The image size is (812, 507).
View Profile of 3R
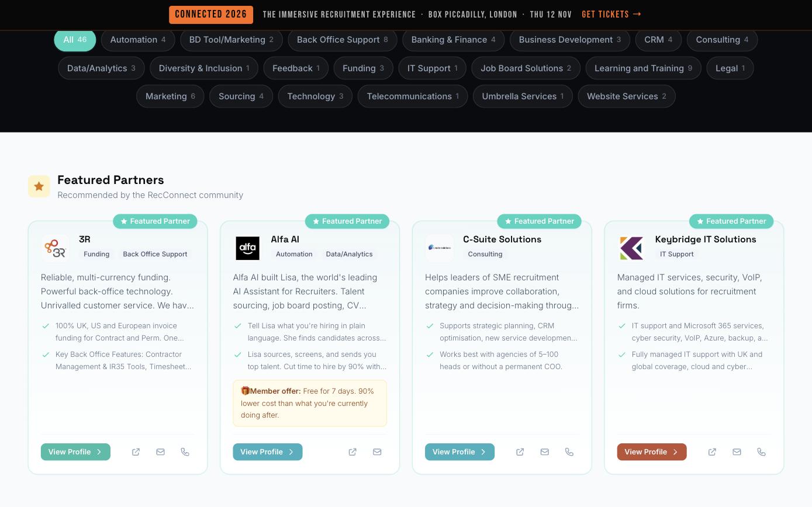(75, 452)
